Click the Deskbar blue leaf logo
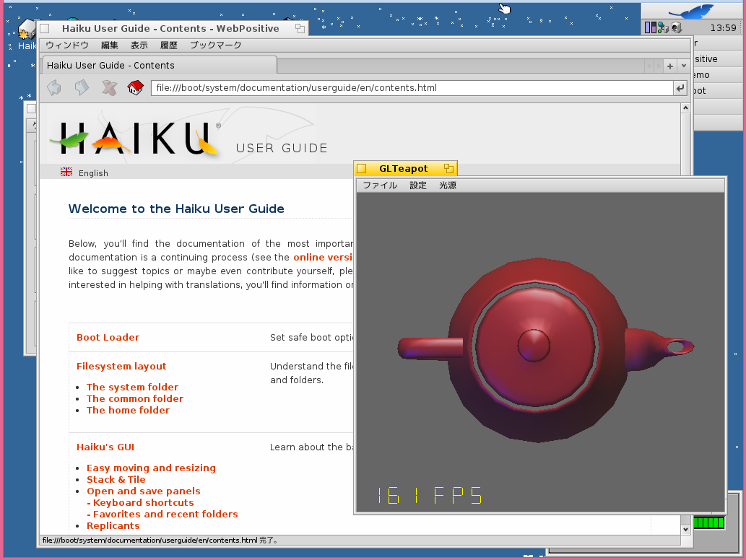Viewport: 746px width, 560px height. click(690, 11)
